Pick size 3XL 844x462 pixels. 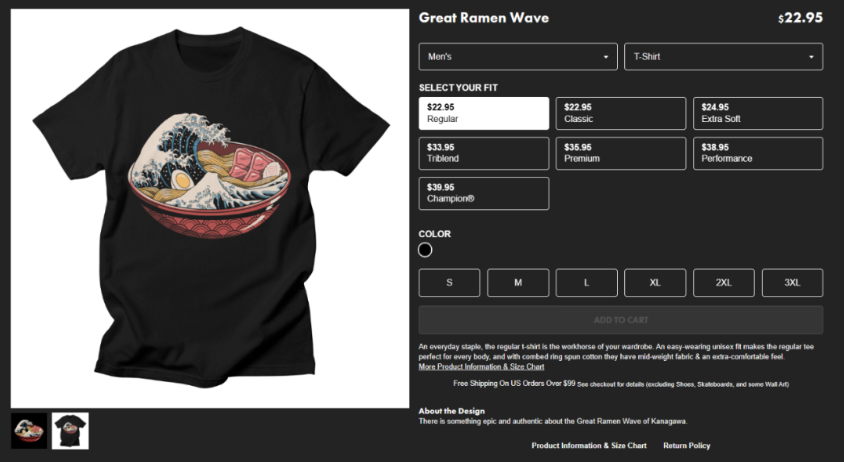pos(792,283)
